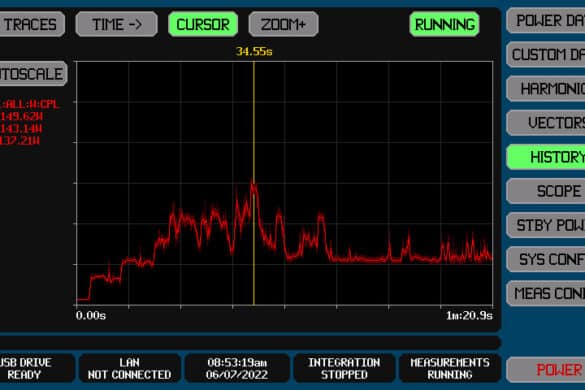Click the AUTOSCALE button
The height and width of the screenshot is (390, 585).
pos(33,74)
